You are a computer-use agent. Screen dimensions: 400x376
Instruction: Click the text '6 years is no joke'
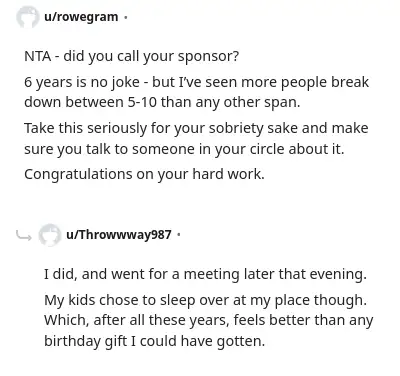pyautogui.click(x=82, y=82)
